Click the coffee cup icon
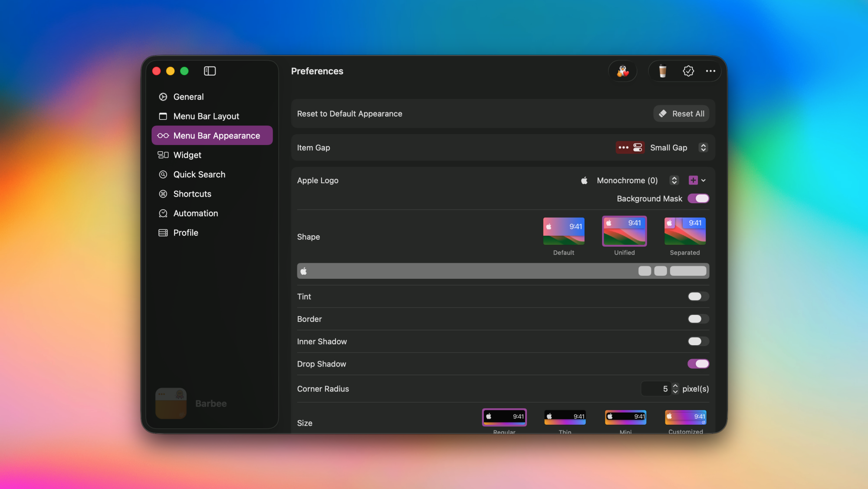The height and width of the screenshot is (489, 868). click(x=662, y=71)
